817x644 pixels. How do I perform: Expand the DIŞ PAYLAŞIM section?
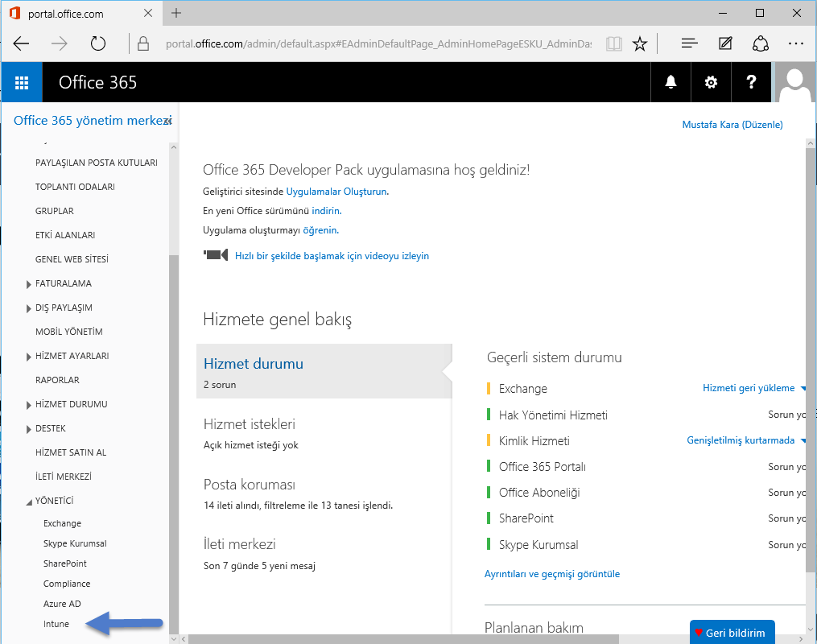[29, 308]
